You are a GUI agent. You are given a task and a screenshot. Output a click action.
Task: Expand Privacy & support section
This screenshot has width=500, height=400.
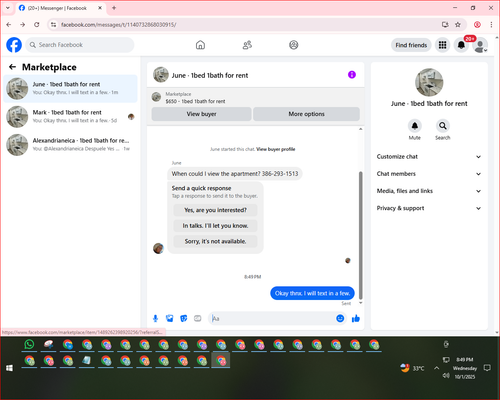pos(429,208)
